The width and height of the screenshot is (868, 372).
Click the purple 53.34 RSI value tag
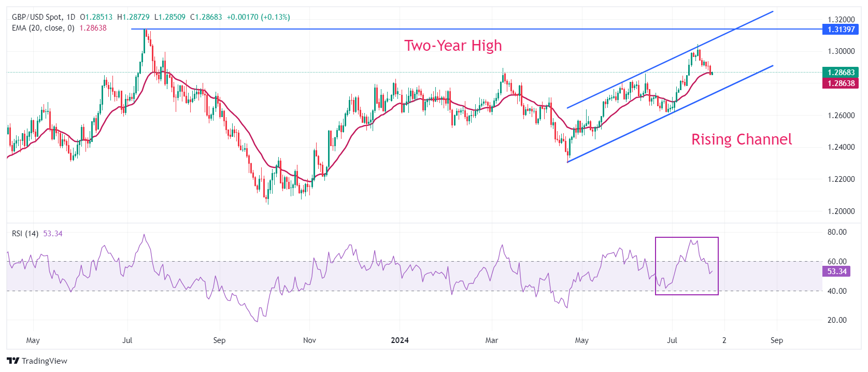[836, 271]
